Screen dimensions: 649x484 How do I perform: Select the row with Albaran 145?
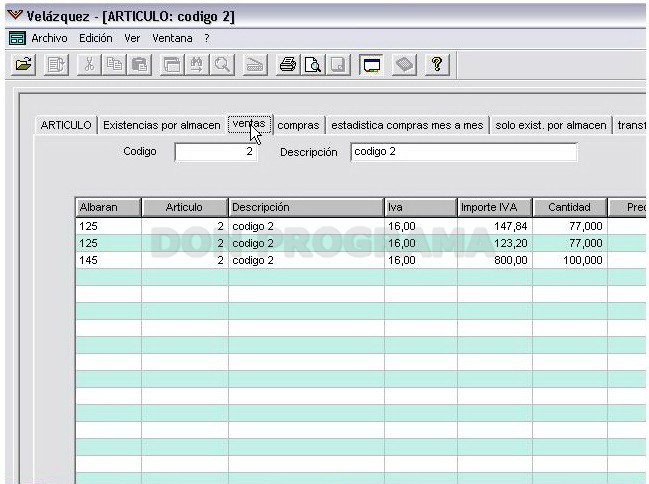click(x=360, y=260)
